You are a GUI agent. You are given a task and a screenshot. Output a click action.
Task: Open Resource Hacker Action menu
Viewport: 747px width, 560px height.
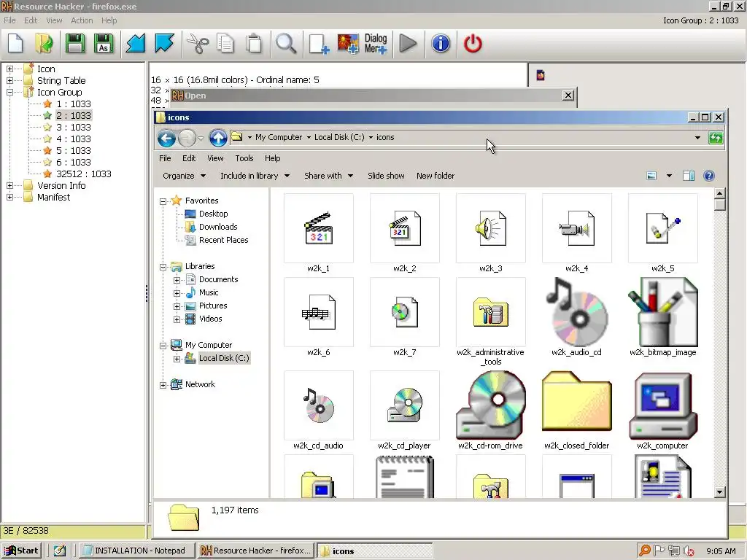point(82,20)
